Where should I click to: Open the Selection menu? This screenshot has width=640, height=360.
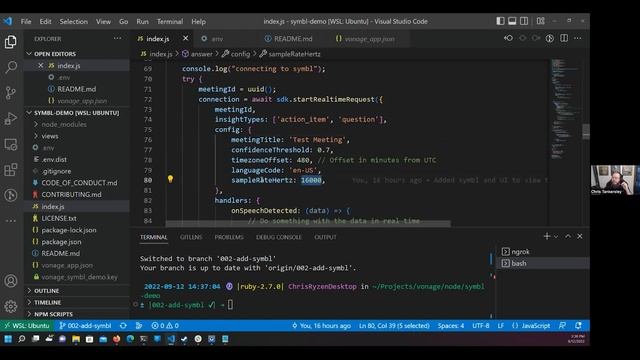pos(73,22)
